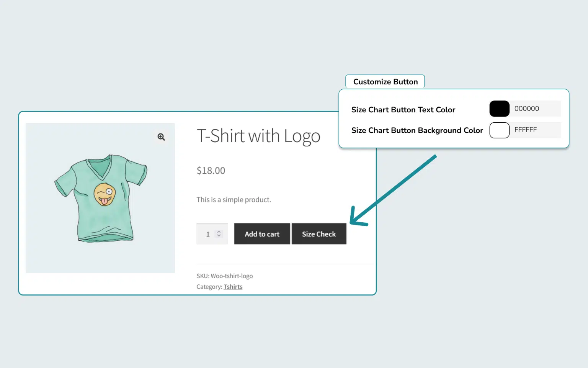Click the SKU Woo-tshirt-logo text
This screenshot has height=368, width=588.
[x=225, y=276]
